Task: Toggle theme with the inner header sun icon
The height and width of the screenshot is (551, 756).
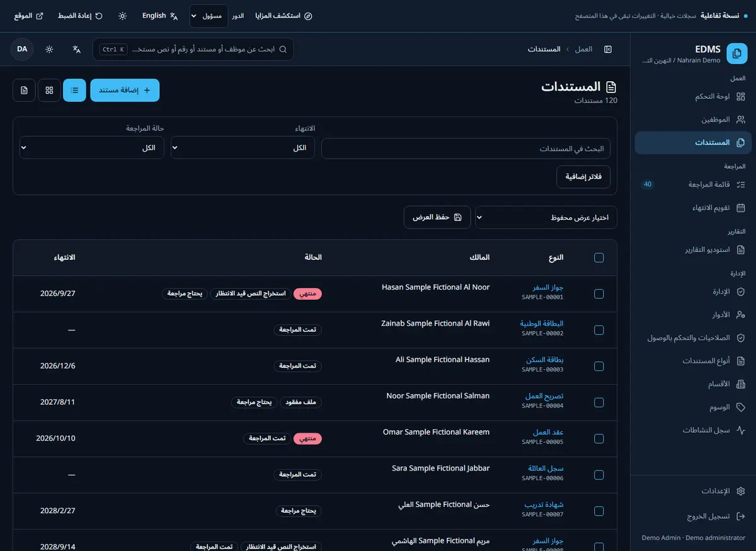Action: click(x=49, y=49)
